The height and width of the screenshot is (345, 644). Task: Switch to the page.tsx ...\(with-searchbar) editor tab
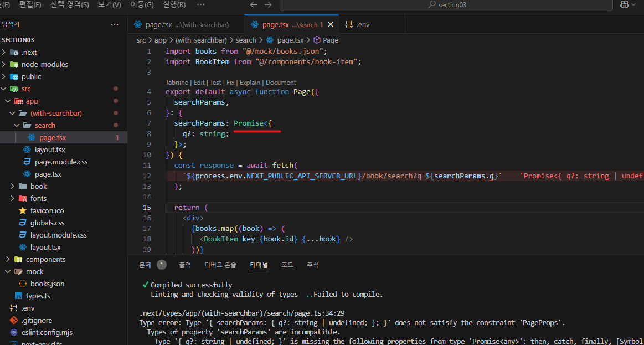tap(186, 24)
